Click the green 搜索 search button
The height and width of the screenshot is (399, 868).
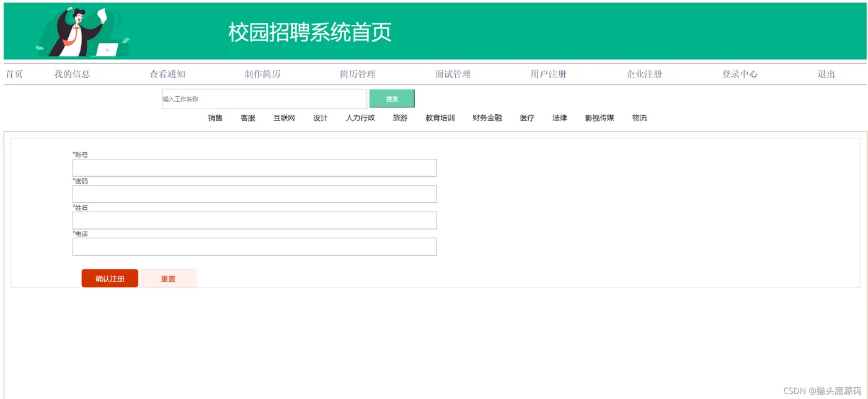click(x=392, y=98)
